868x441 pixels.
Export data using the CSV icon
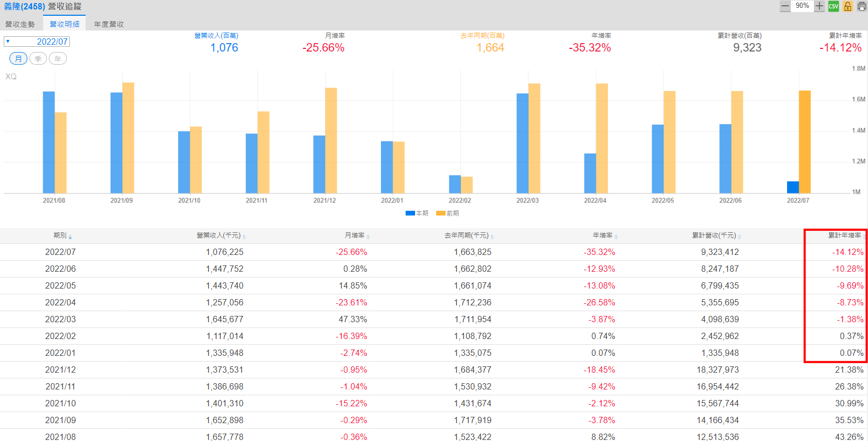point(833,6)
